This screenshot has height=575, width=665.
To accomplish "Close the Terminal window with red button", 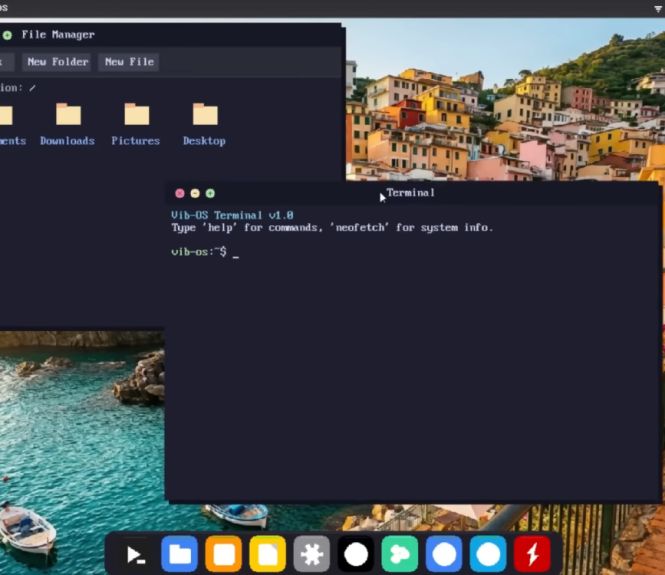I will click(180, 193).
